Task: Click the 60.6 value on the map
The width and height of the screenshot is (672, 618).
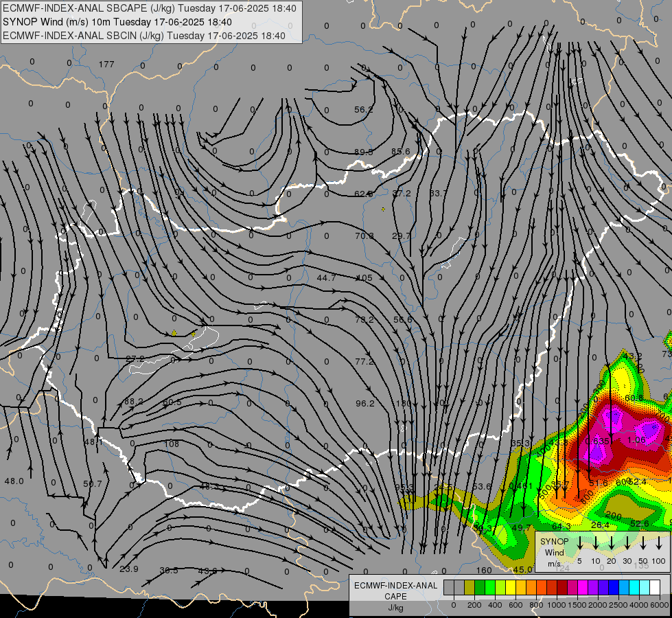Action: point(634,398)
